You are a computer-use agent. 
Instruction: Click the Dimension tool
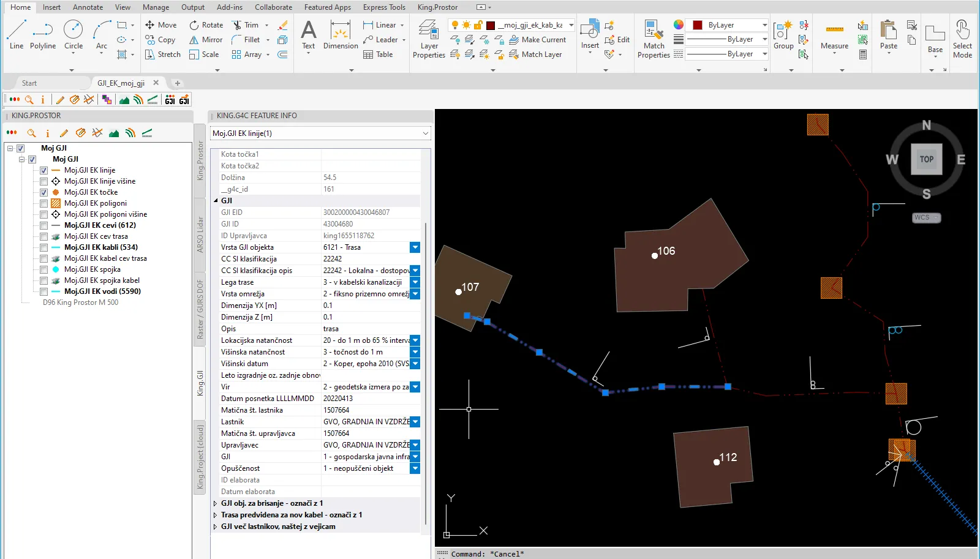click(x=341, y=34)
